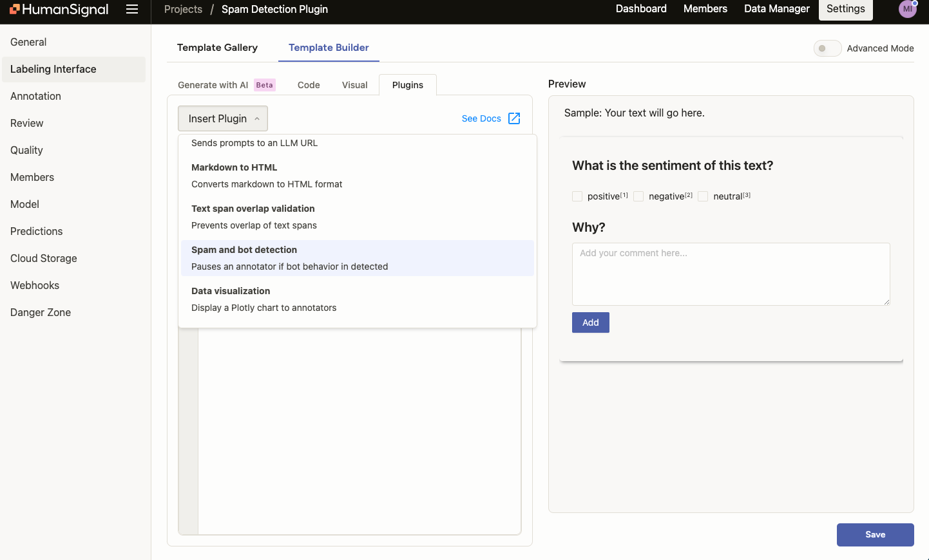Image resolution: width=929 pixels, height=560 pixels.
Task: Go to Dashboard
Action: pyautogui.click(x=641, y=9)
